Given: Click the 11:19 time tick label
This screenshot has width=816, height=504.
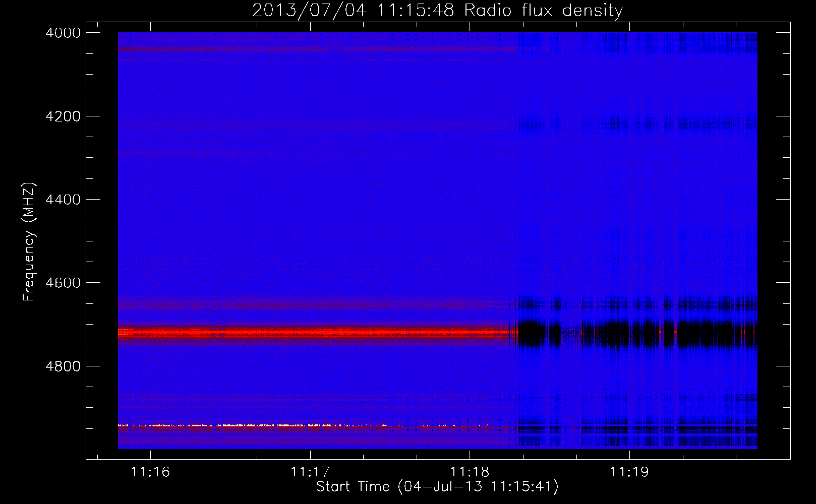Looking at the screenshot, I should click(629, 472).
